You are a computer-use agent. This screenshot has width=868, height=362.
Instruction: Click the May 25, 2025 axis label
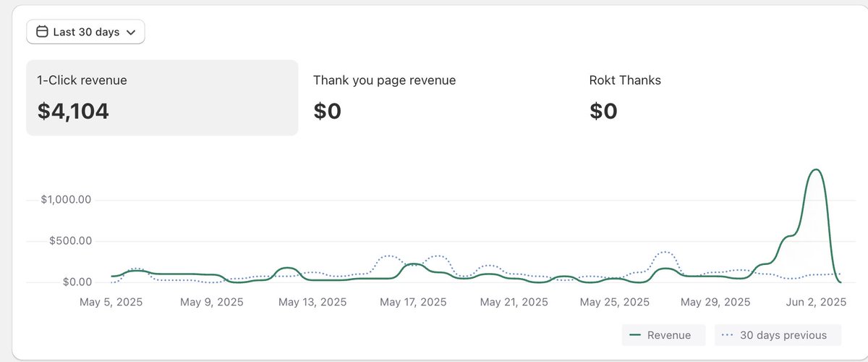[x=614, y=302]
